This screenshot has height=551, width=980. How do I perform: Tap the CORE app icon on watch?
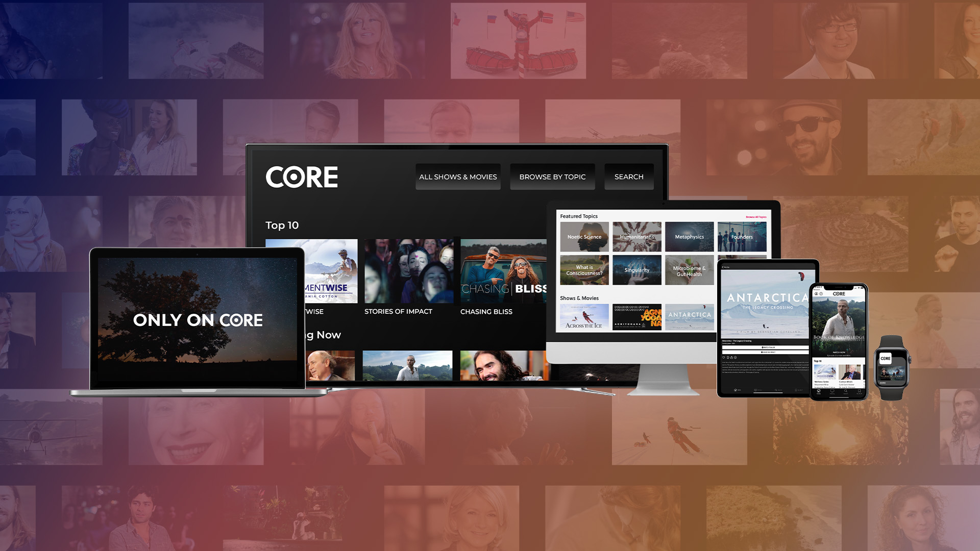click(x=886, y=358)
